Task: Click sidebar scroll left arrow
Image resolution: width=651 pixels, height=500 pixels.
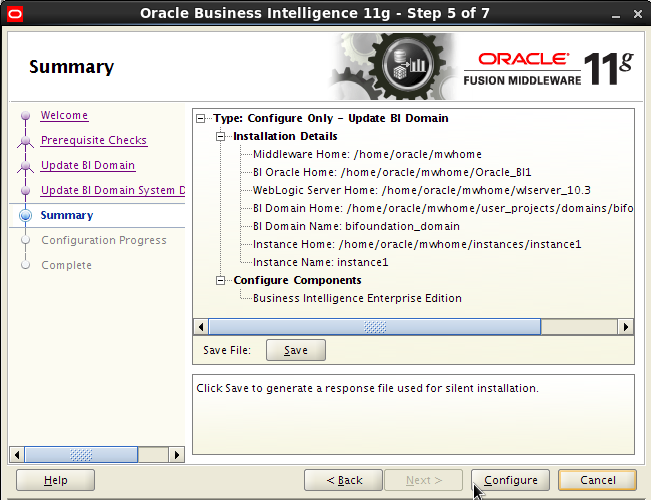Action: click(17, 455)
